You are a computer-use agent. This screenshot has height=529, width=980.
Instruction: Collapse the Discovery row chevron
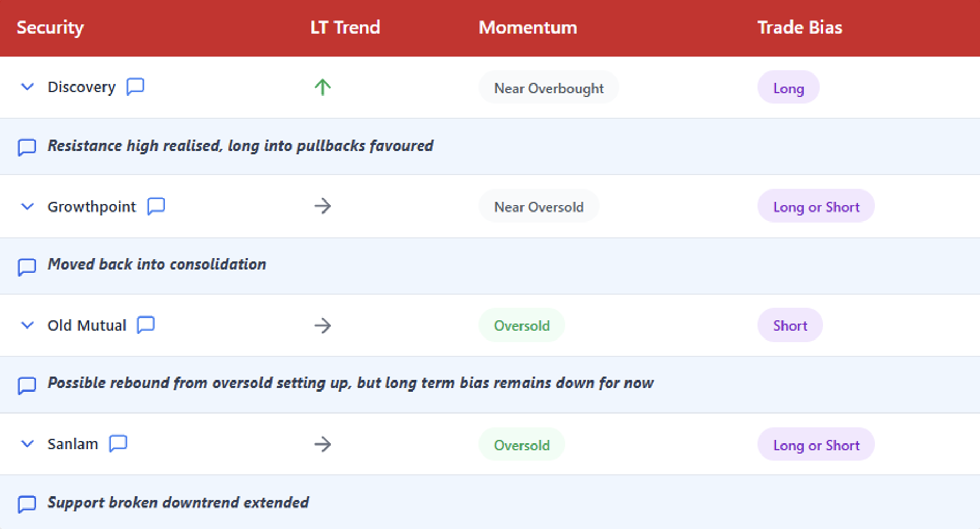[x=27, y=87]
